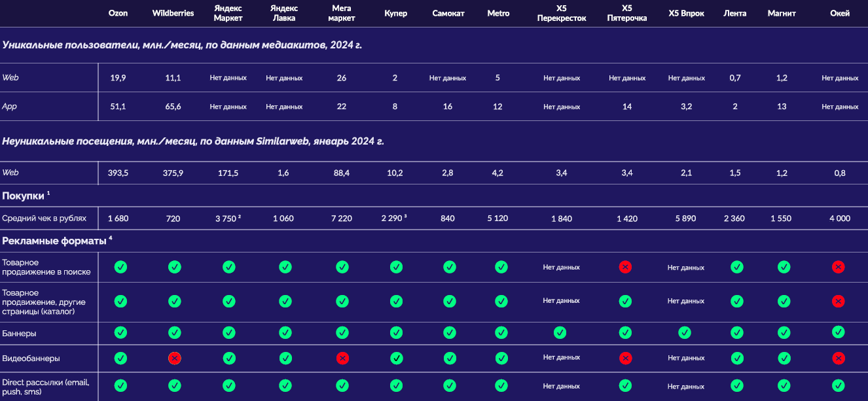
Task: Click Metro green check in Баннеры row
Action: (501, 332)
